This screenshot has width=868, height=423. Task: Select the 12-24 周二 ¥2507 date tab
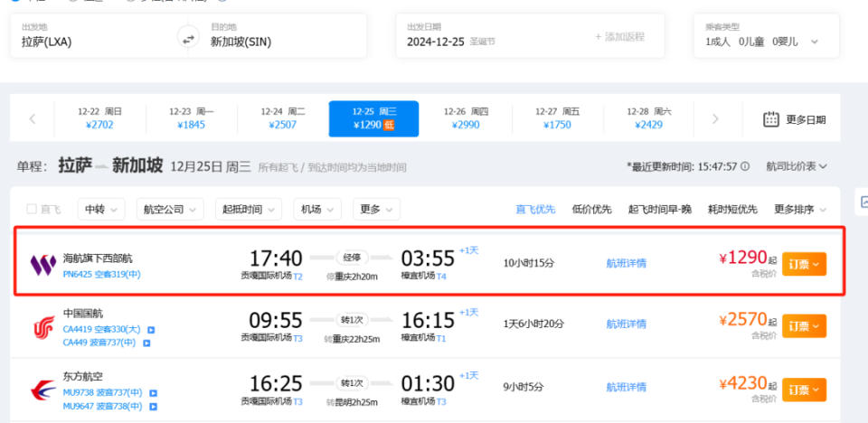click(x=283, y=118)
